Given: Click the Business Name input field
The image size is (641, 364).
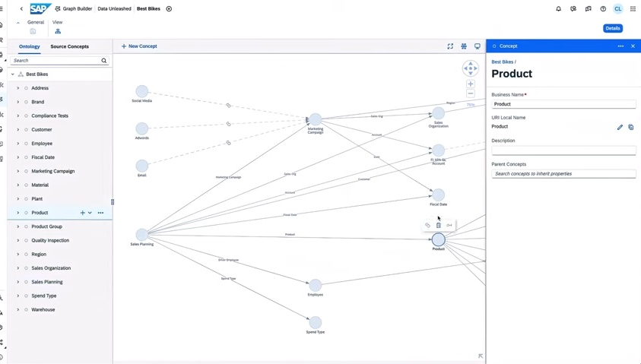Looking at the screenshot, I should pos(563,104).
